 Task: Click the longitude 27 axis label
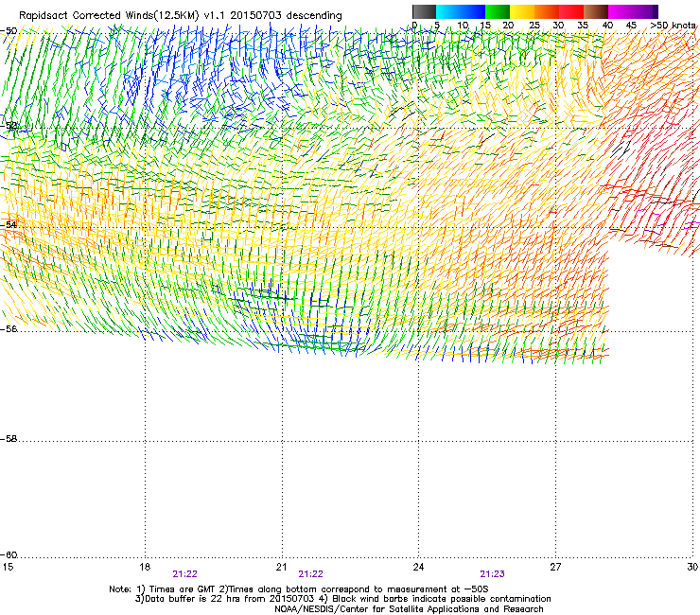pyautogui.click(x=555, y=567)
